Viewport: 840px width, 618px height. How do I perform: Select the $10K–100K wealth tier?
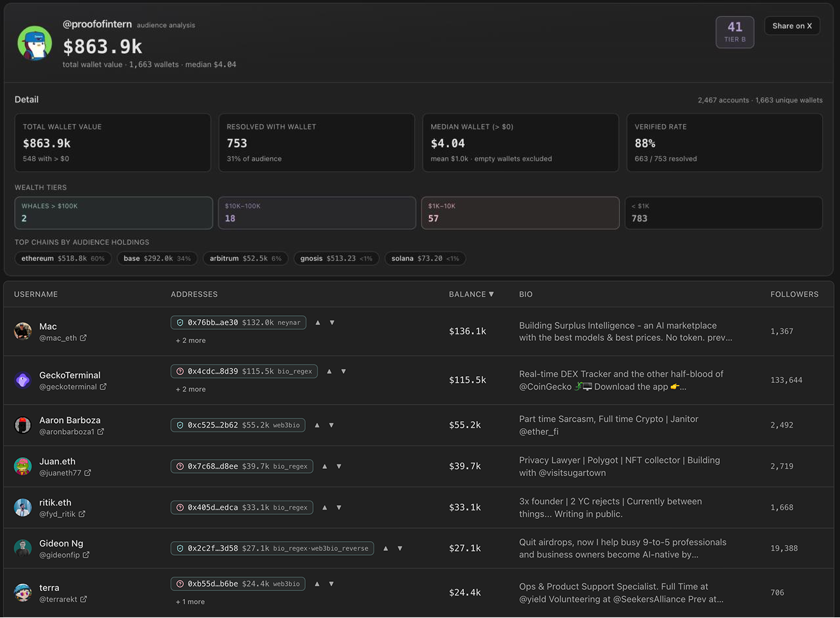[317, 213]
